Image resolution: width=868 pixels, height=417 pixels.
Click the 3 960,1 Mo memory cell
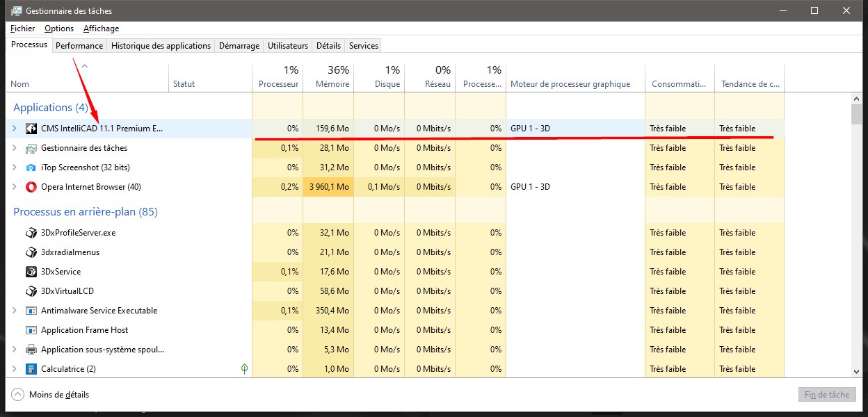point(328,187)
